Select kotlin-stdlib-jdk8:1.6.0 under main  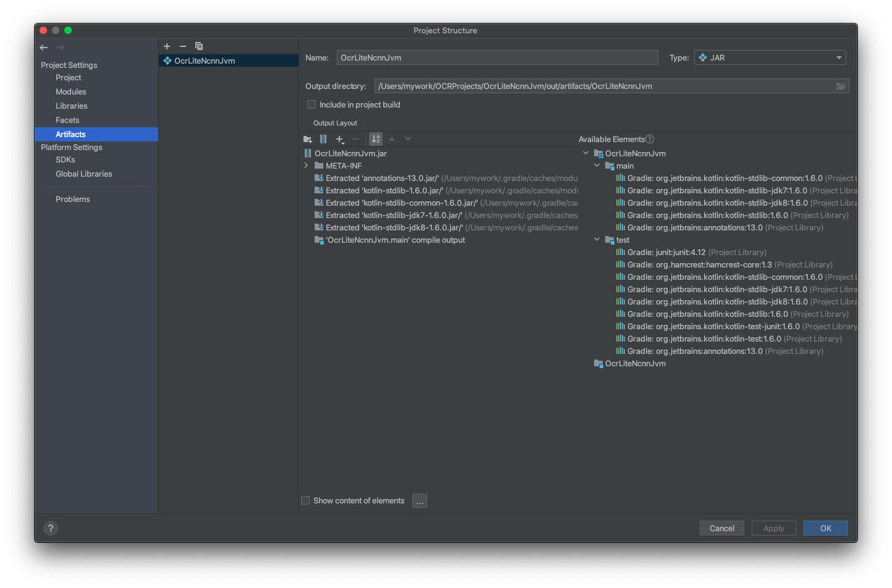736,203
